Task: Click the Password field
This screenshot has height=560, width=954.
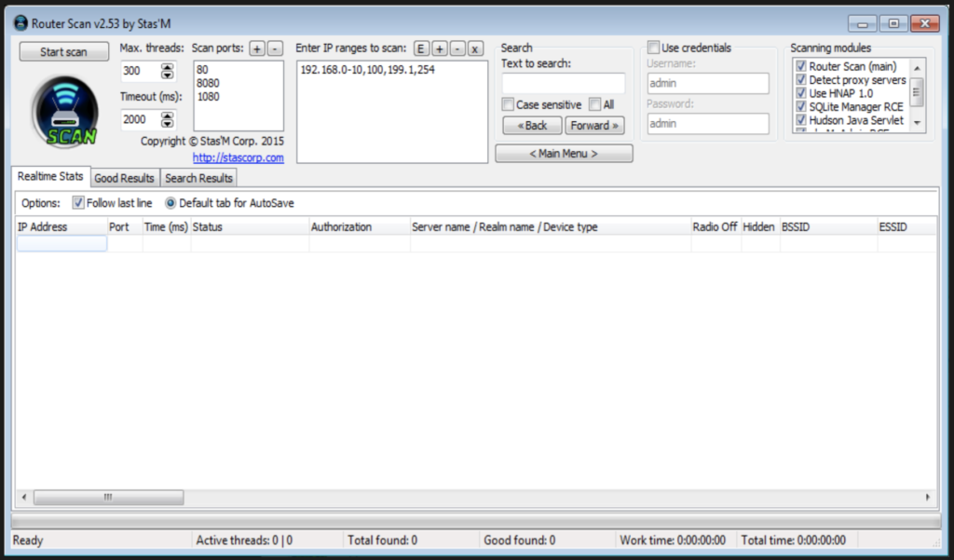Action: [708, 124]
